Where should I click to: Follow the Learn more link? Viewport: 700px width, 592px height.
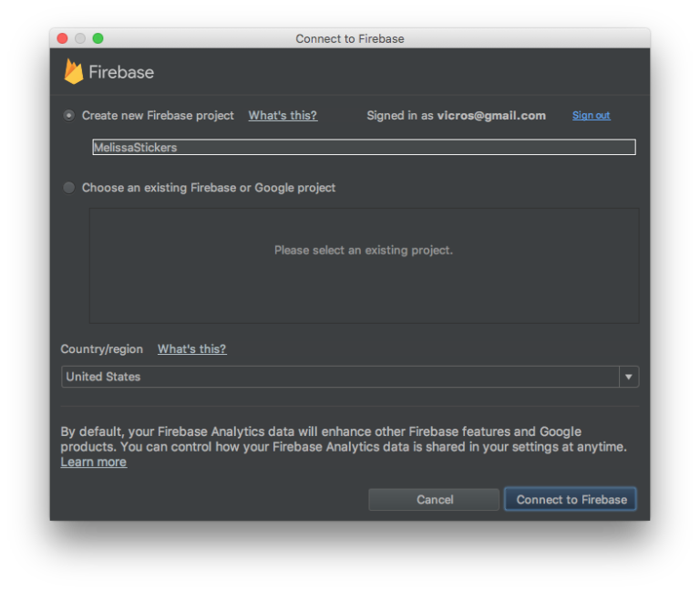(93, 462)
